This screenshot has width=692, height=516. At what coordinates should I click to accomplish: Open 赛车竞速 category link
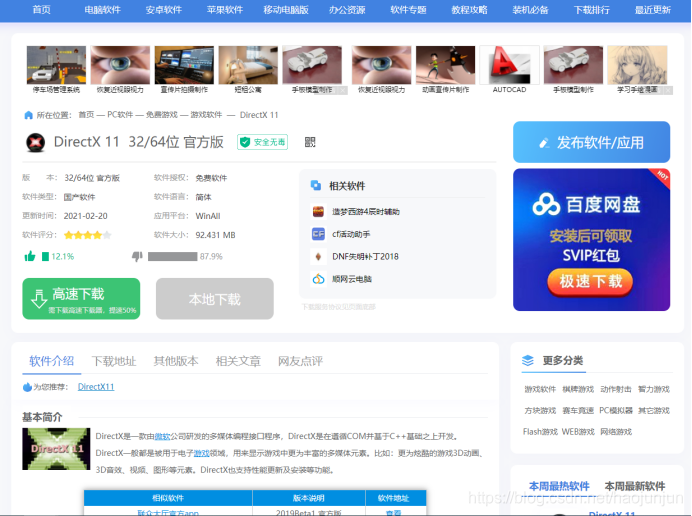578,411
